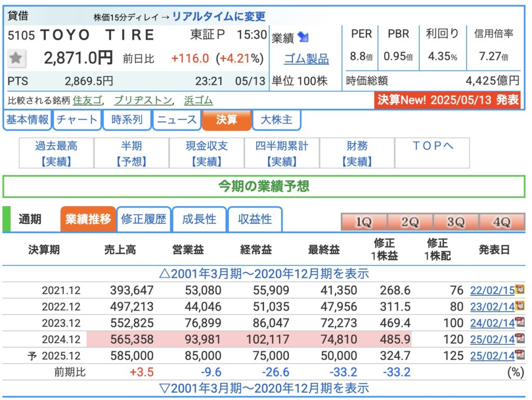532x400 pixels.
Task: Click the PTS price 2,869.5円
Action: 89,81
